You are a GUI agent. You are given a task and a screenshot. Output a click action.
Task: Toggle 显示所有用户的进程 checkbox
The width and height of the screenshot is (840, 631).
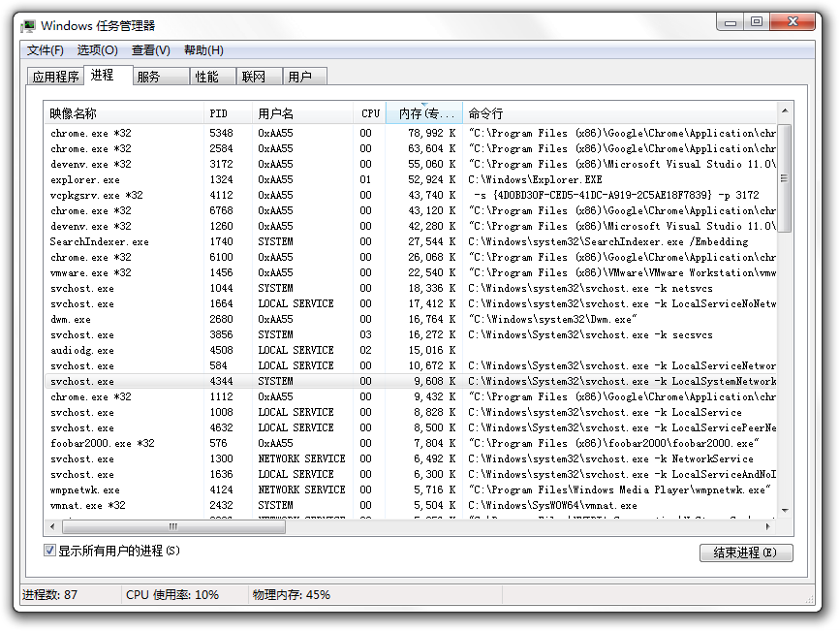point(49,551)
